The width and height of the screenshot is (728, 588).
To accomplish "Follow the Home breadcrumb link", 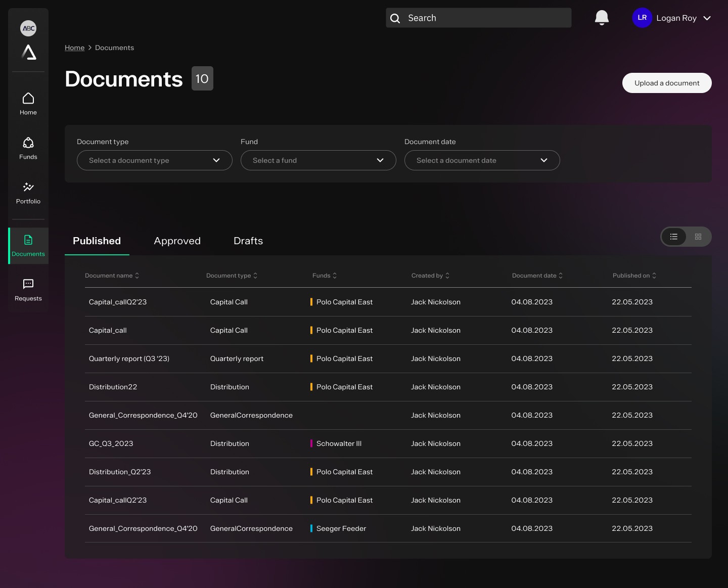I will [74, 48].
